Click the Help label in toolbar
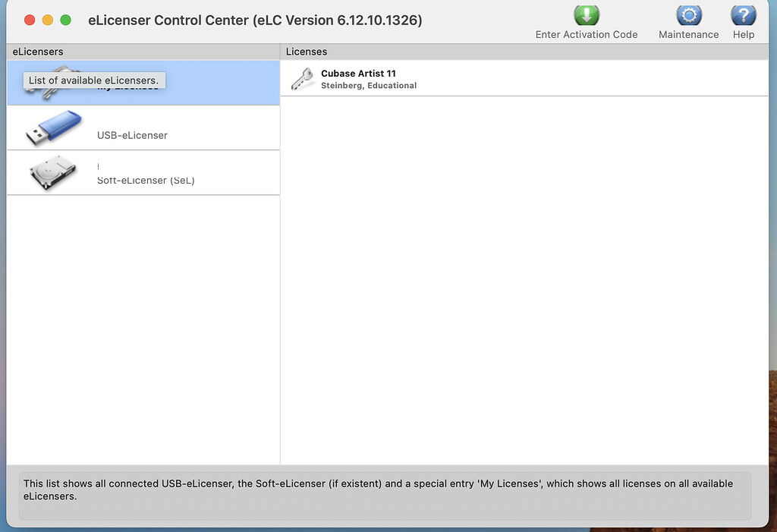This screenshot has width=777, height=532. [x=744, y=35]
